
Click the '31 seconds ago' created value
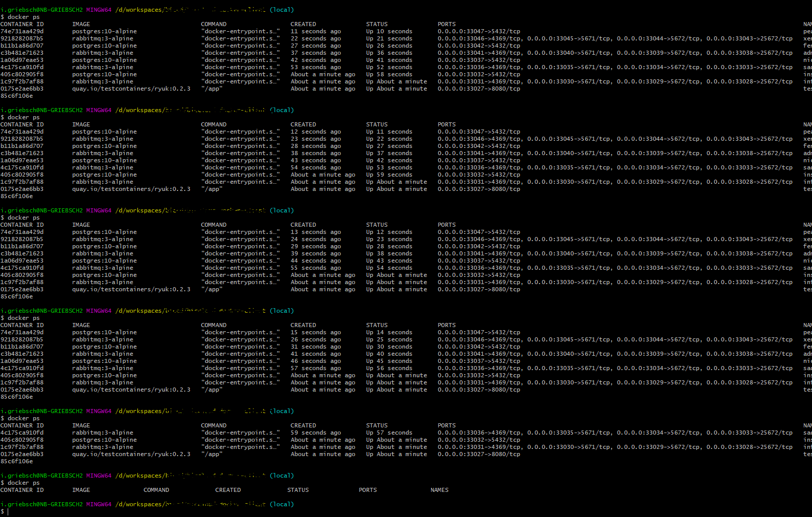(316, 347)
